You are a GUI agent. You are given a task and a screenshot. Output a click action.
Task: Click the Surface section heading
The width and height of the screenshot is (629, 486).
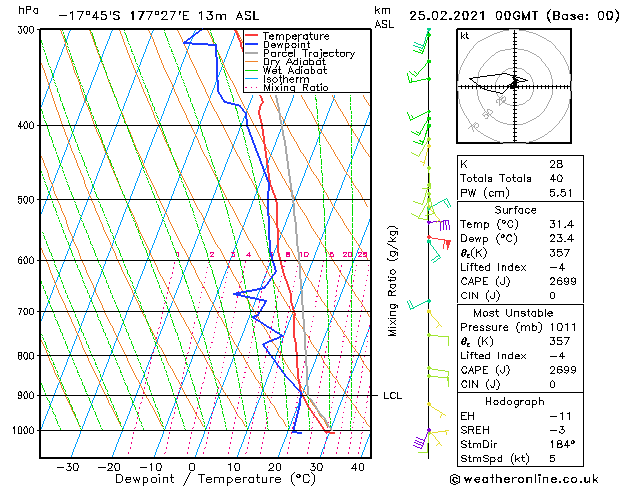515,210
